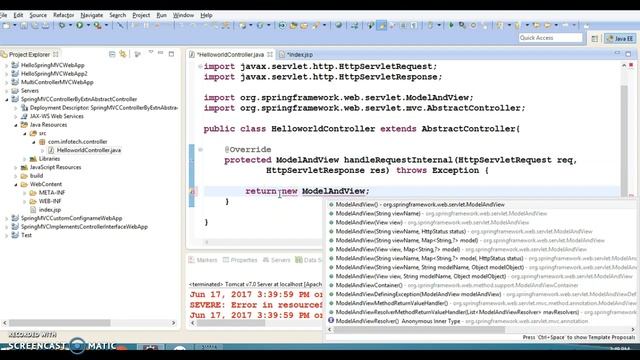Viewport: 640px width, 360px height.
Task: Launch Debug with the bug icon
Action: (x=62, y=25)
